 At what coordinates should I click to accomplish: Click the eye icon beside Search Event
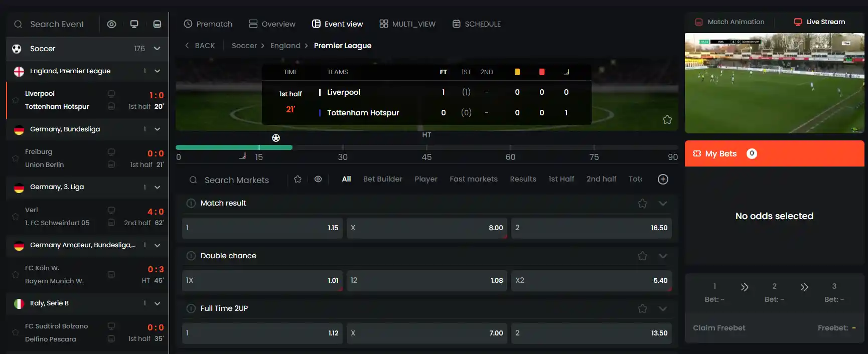[111, 24]
